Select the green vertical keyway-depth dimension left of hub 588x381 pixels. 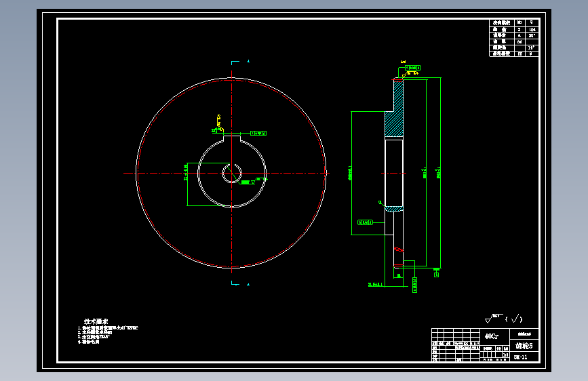point(187,184)
